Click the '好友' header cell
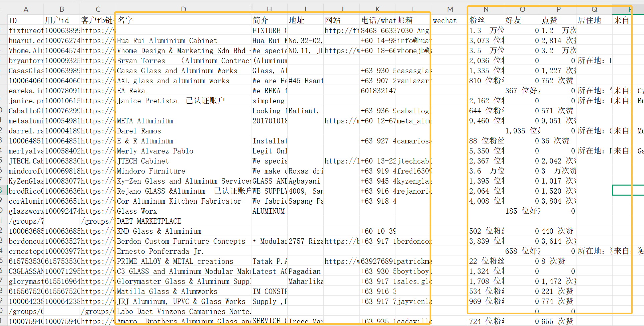This screenshot has width=644, height=326. click(x=522, y=20)
